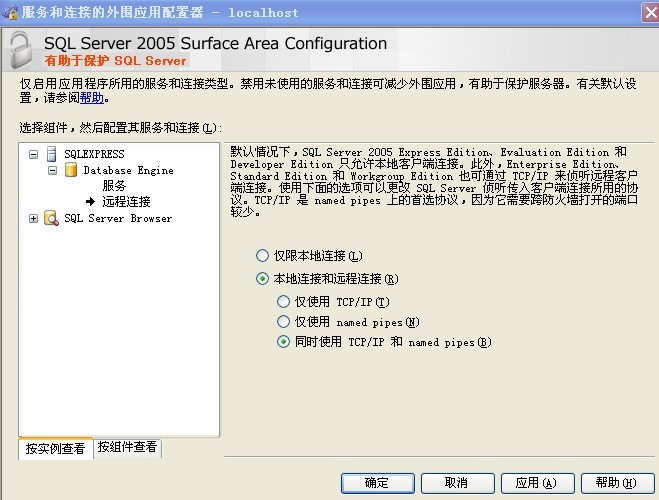Collapse the Database Engine tree node
This screenshot has width=659, height=500.
tap(53, 170)
